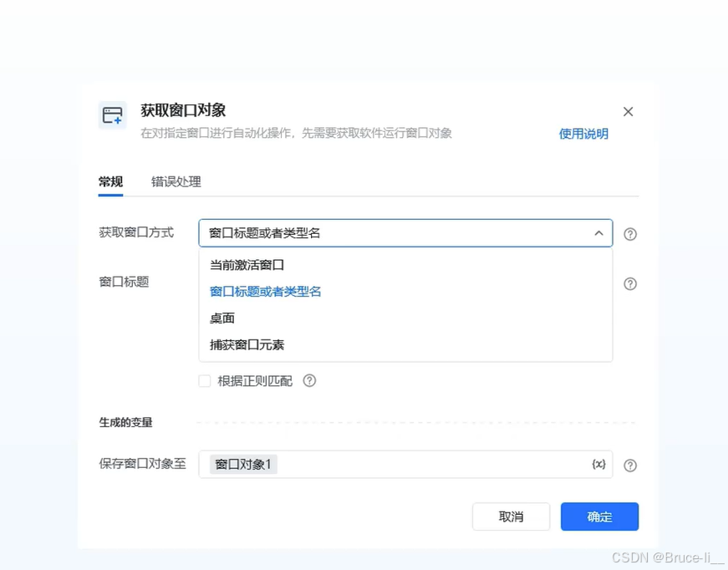728x570 pixels.
Task: Click the 生成的变量 section label
Action: pyautogui.click(x=125, y=422)
